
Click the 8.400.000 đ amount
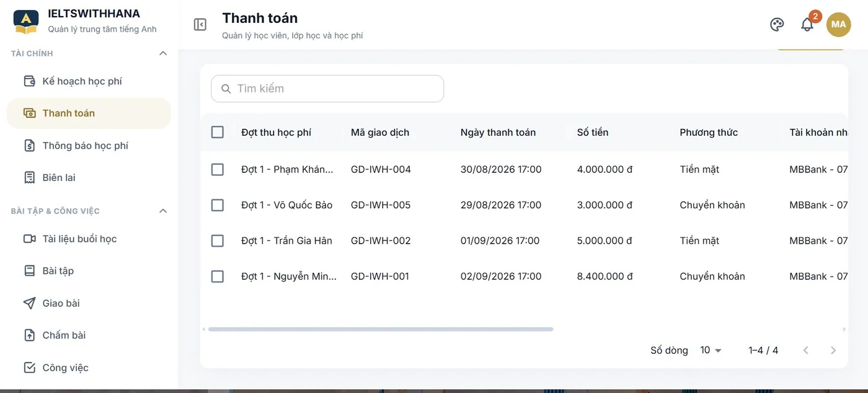click(x=604, y=276)
